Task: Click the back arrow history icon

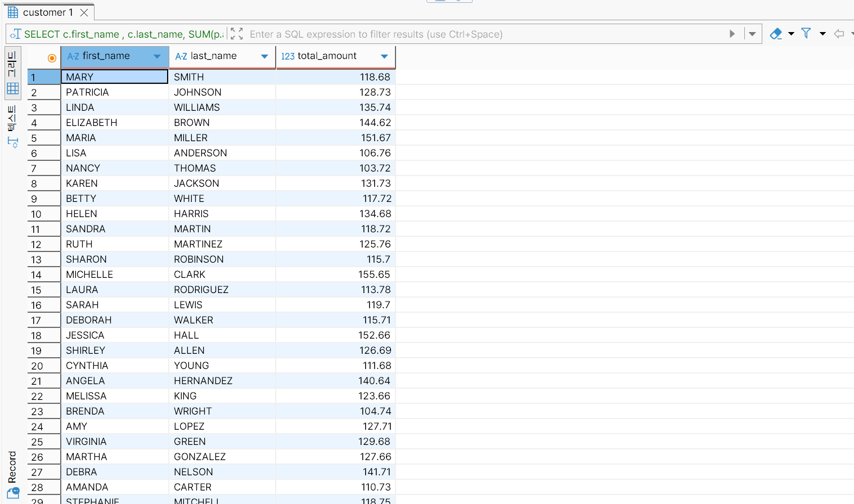Action: [839, 34]
